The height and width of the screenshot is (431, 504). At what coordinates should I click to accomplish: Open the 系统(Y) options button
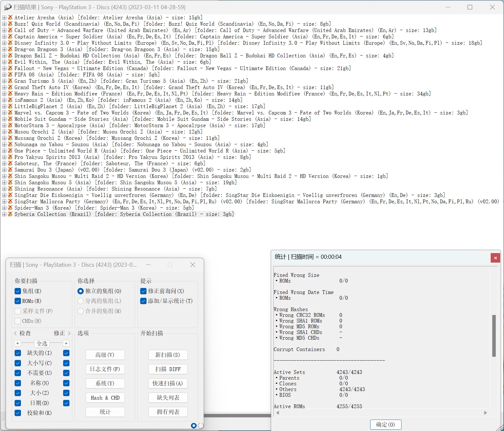105,383
